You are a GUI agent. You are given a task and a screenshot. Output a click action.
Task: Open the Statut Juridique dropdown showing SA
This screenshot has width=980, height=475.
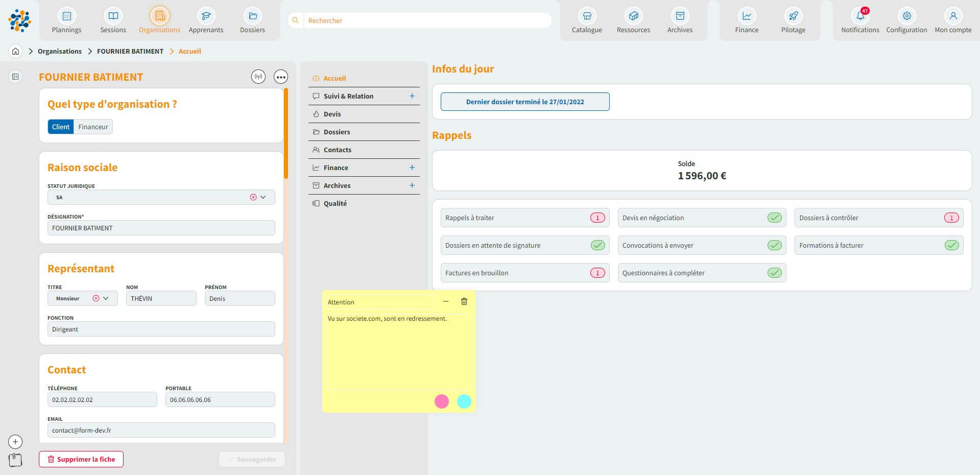(262, 197)
